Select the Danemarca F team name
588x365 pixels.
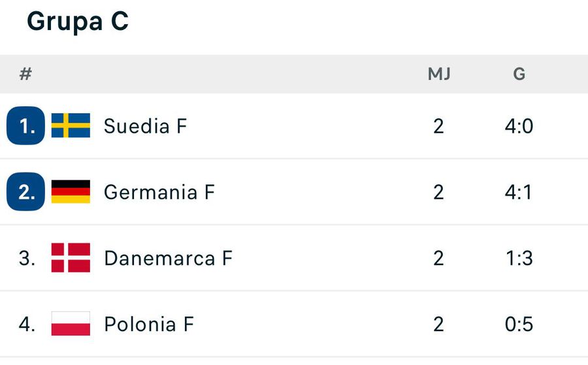pyautogui.click(x=168, y=258)
